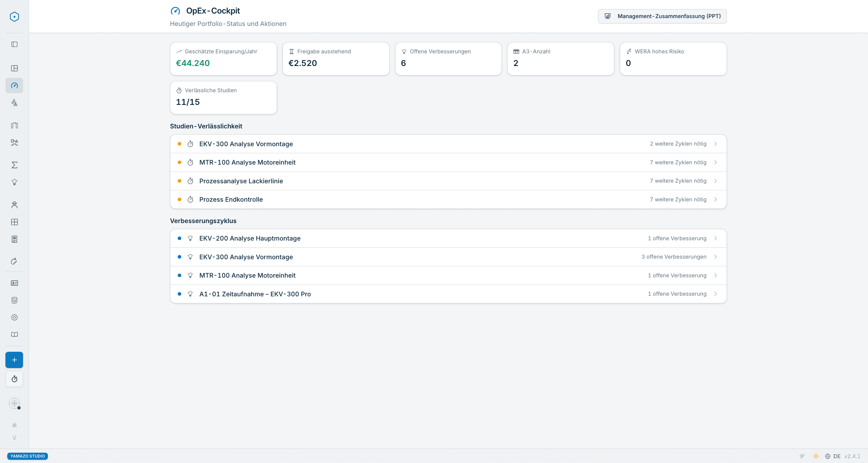Toggle the sidebar panel collapse icon
This screenshot has width=868, height=463.
(14, 45)
